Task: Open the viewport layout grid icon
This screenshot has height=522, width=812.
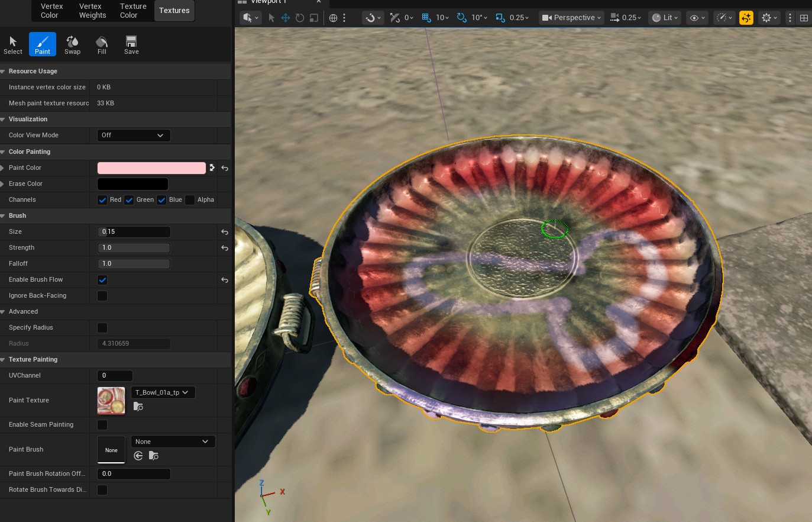Action: [804, 18]
